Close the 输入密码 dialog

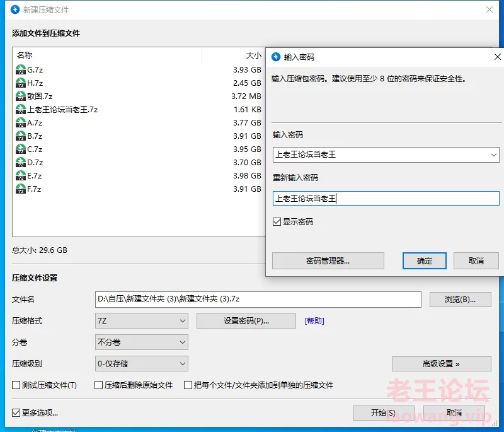pos(497,57)
